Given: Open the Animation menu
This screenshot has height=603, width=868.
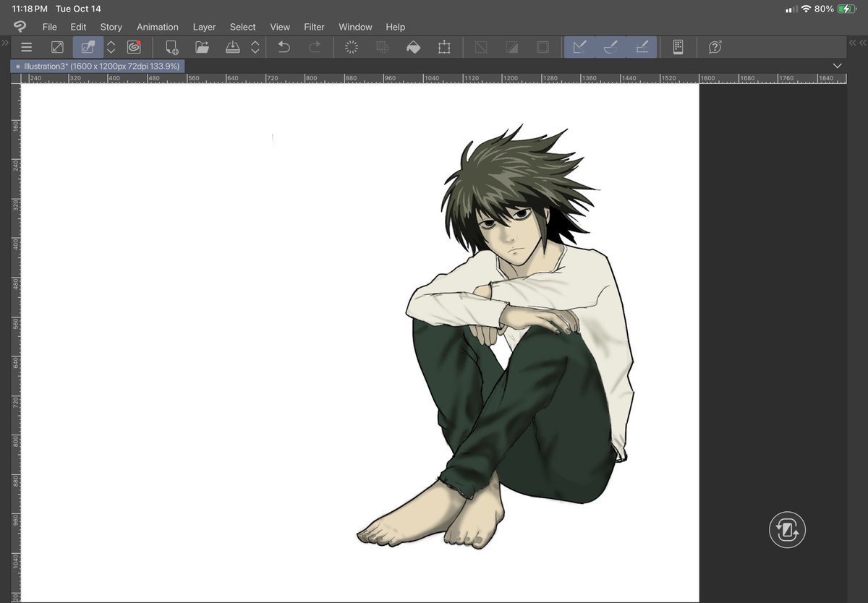Looking at the screenshot, I should point(158,27).
